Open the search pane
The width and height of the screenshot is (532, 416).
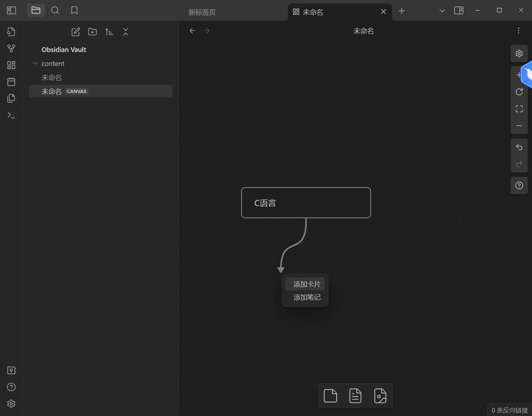[x=55, y=11]
